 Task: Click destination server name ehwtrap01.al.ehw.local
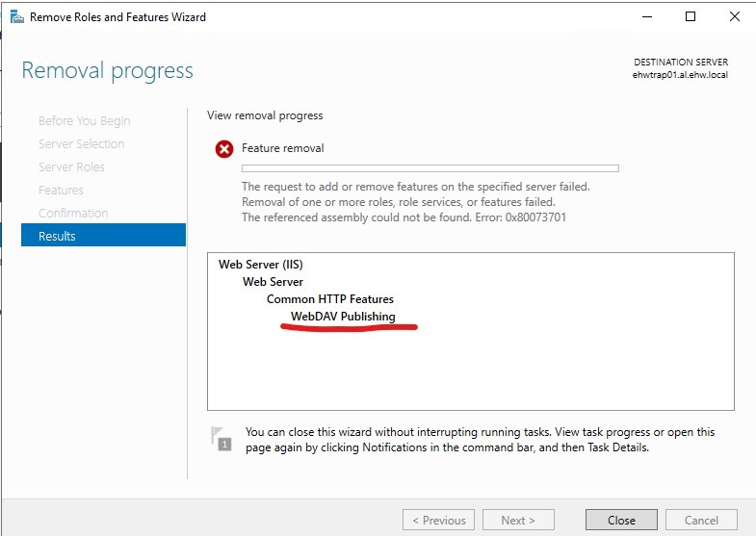[680, 75]
